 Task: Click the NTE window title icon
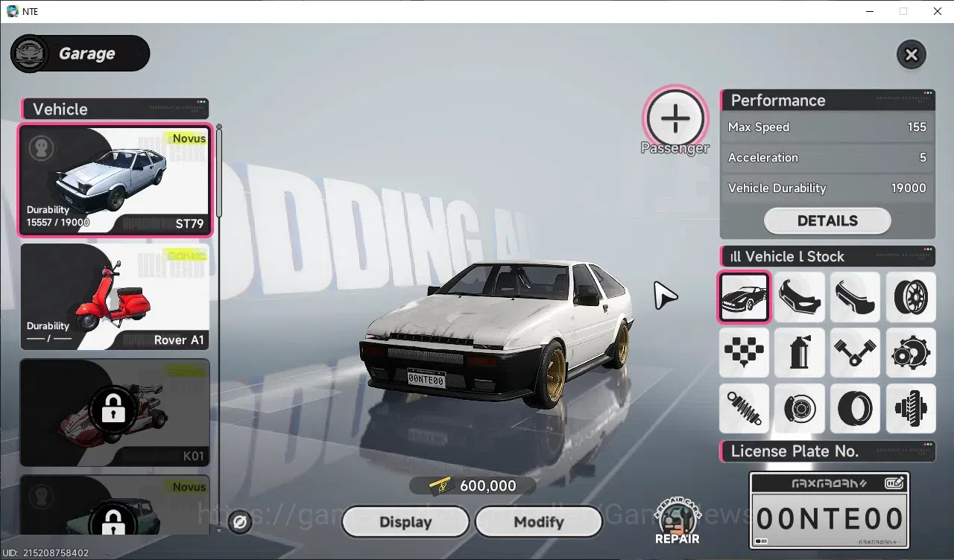12,11
